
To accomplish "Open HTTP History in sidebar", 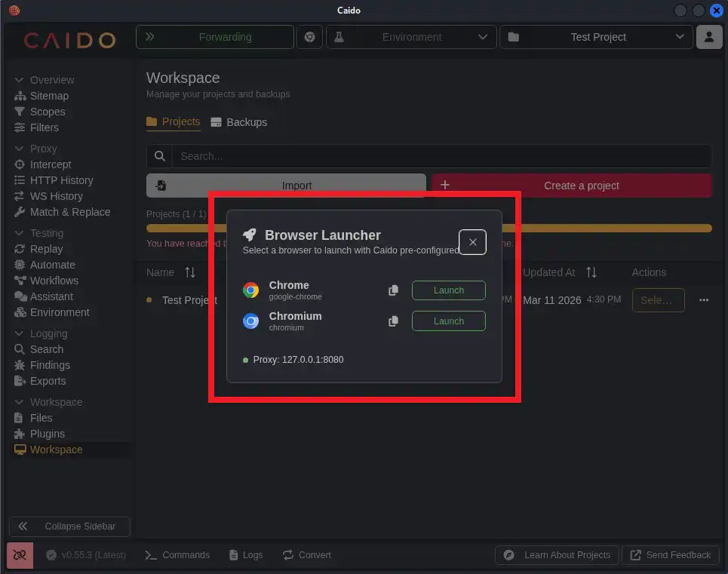I will (61, 180).
